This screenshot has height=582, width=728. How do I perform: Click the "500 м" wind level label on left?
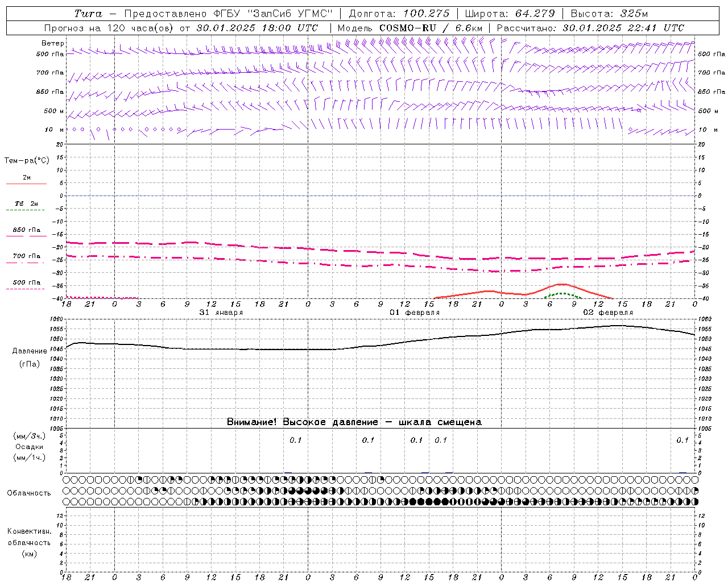click(54, 111)
